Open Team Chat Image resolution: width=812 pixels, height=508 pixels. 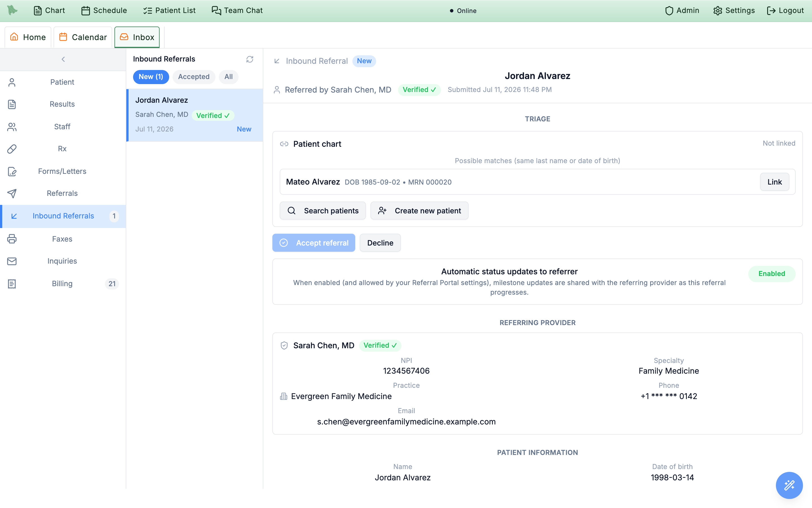click(237, 10)
